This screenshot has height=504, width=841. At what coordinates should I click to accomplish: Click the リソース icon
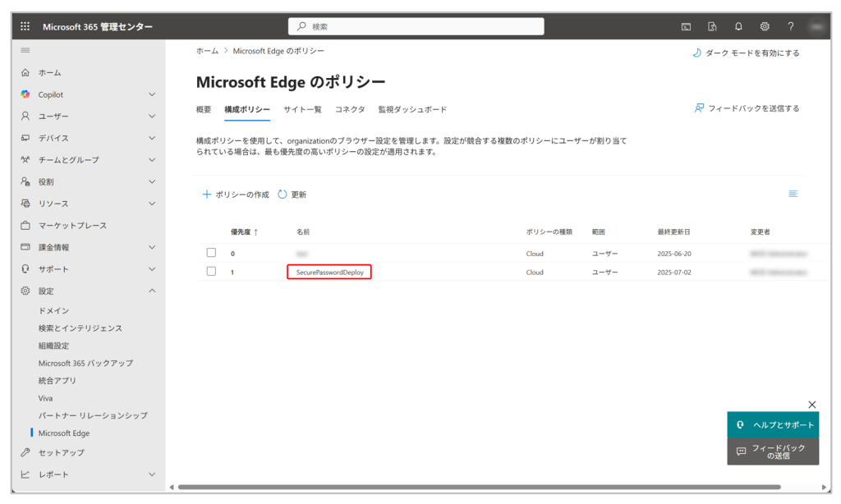pyautogui.click(x=25, y=204)
